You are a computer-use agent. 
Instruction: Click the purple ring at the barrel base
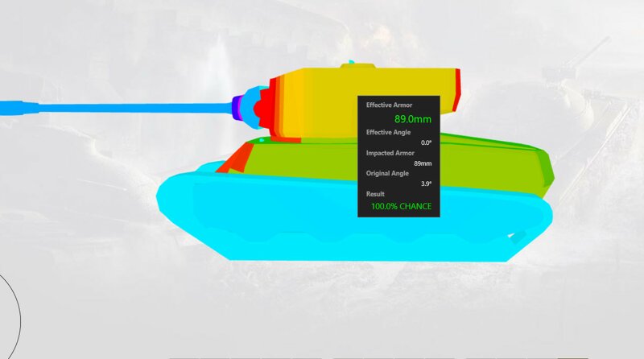(237, 108)
